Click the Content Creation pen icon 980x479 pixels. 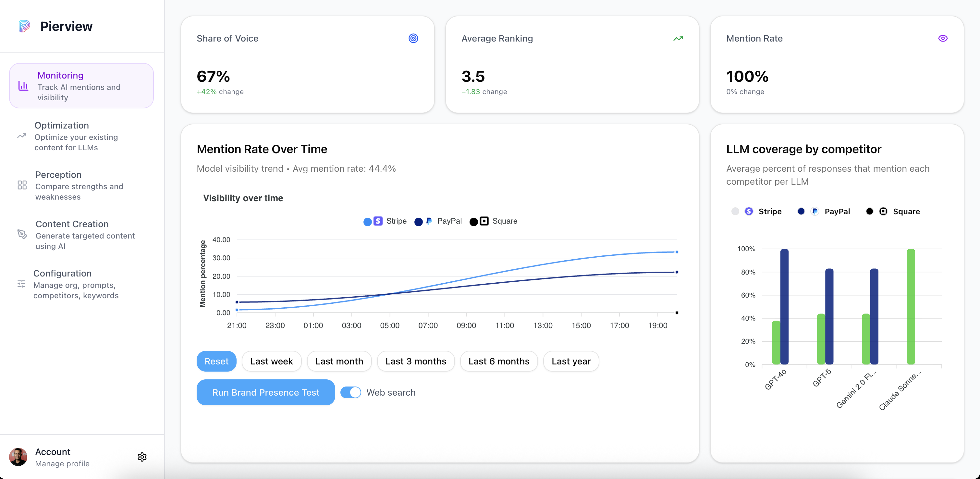click(x=22, y=234)
